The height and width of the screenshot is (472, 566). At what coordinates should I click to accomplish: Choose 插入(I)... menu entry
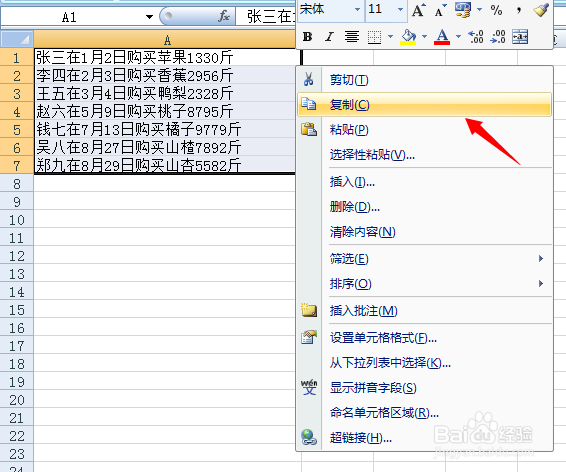424,182
